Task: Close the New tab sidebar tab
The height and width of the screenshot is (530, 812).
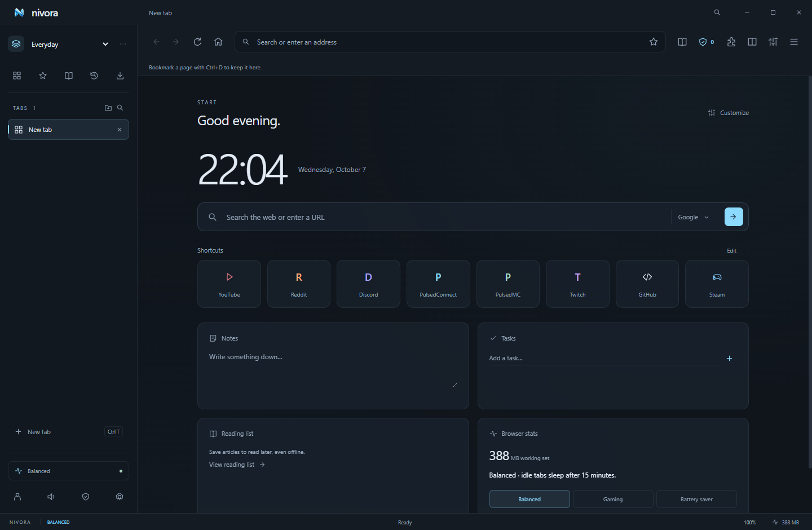Action: (x=120, y=130)
